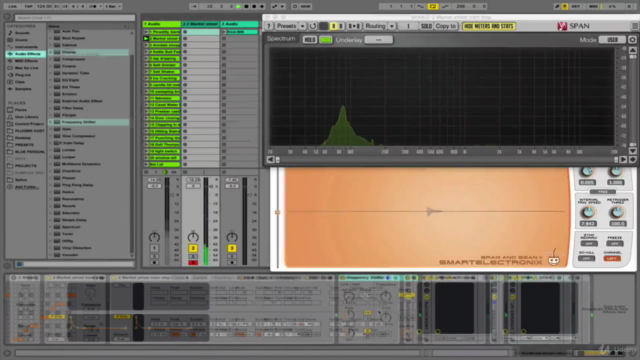Select MIDI Effects category
Screen dimensions: 640x360
coord(26,61)
